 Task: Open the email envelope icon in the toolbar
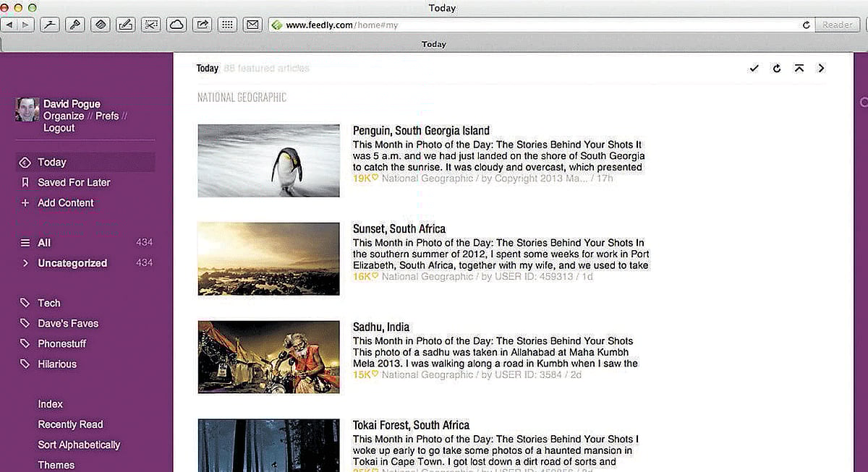click(x=252, y=24)
